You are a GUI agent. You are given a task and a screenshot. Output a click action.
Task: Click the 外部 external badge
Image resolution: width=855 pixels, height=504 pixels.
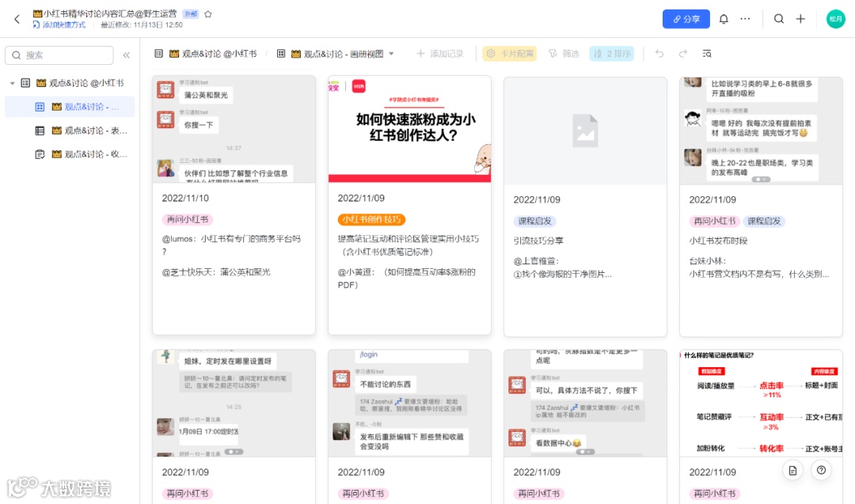[190, 14]
